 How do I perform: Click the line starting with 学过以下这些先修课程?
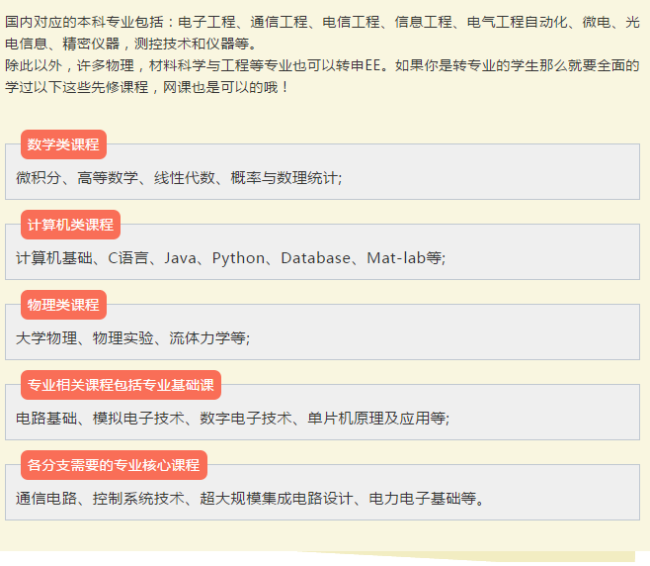pos(147,87)
